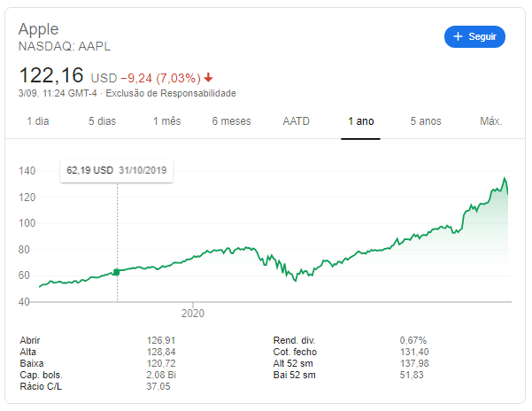Screen dimensions: 532x411
Task: Click the Rend. div. value 0,67%
Action: click(413, 340)
